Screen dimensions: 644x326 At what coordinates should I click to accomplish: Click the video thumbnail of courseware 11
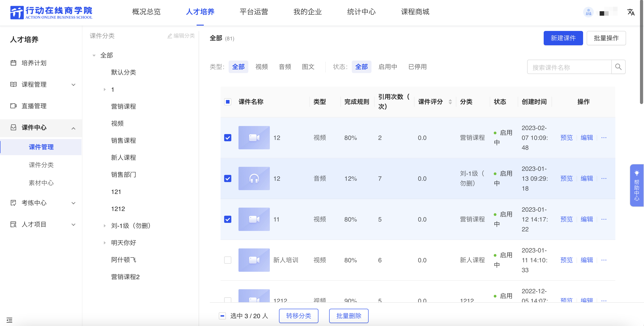point(254,219)
